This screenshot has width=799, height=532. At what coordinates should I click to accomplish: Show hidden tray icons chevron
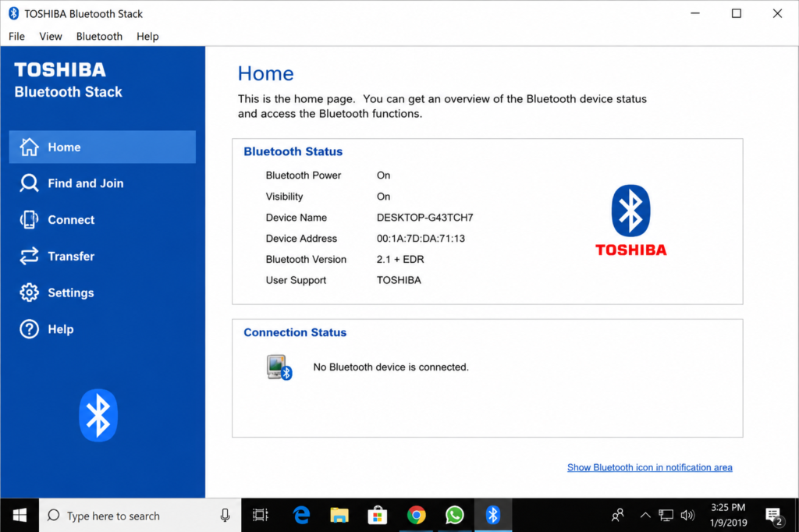645,515
